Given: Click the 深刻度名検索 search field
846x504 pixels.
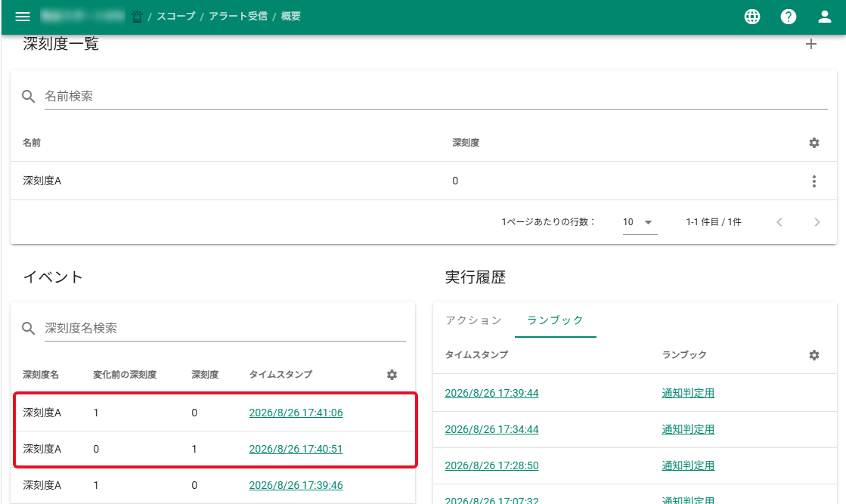Looking at the screenshot, I should (x=225, y=328).
